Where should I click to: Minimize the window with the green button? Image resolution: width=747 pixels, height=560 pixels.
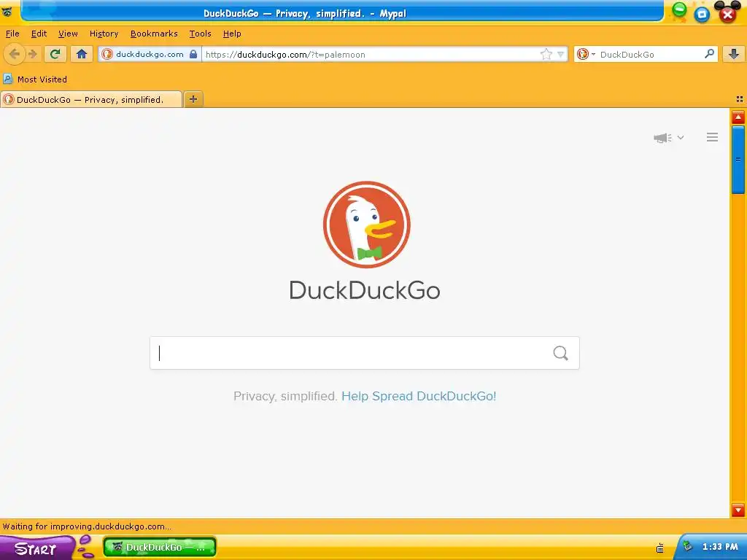pyautogui.click(x=679, y=9)
